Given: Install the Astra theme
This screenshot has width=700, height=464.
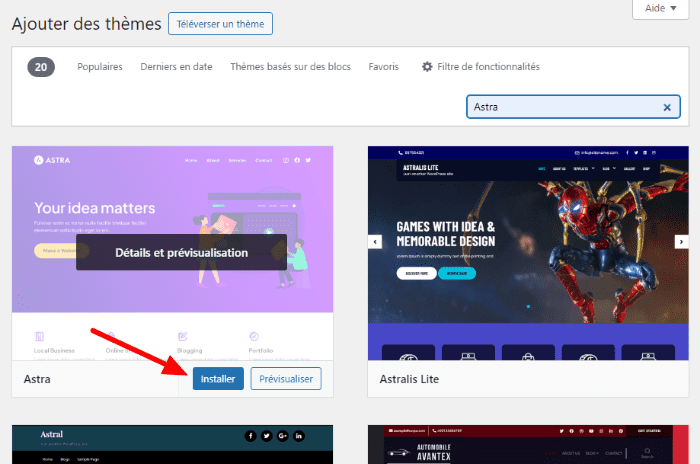Looking at the screenshot, I should click(x=218, y=379).
